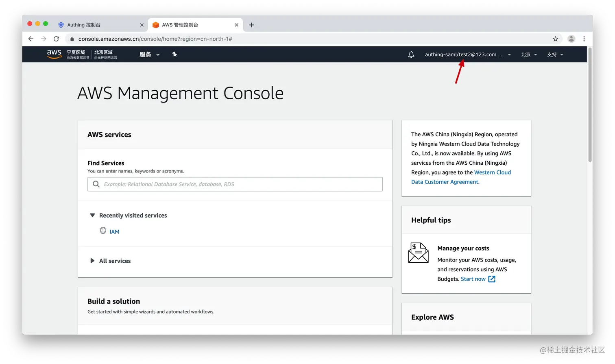Viewport: 615px width, 364px height.
Task: Click the Manage your costs envelope icon
Action: point(418,253)
